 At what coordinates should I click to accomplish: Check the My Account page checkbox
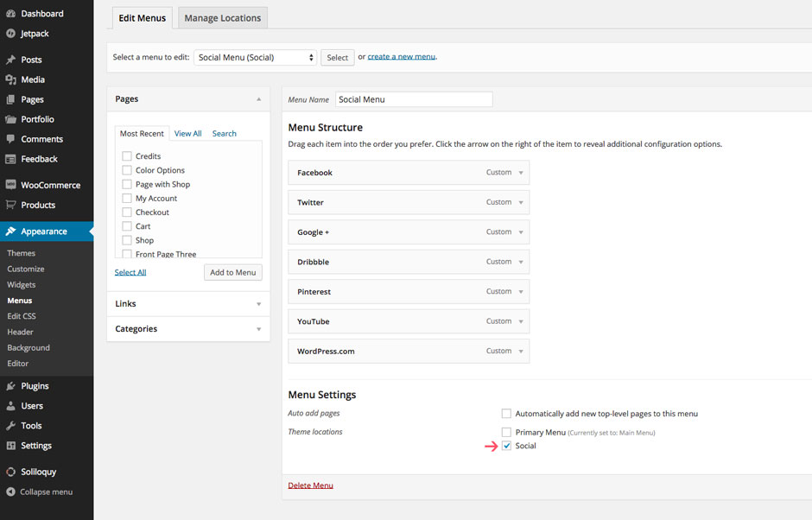click(x=127, y=198)
